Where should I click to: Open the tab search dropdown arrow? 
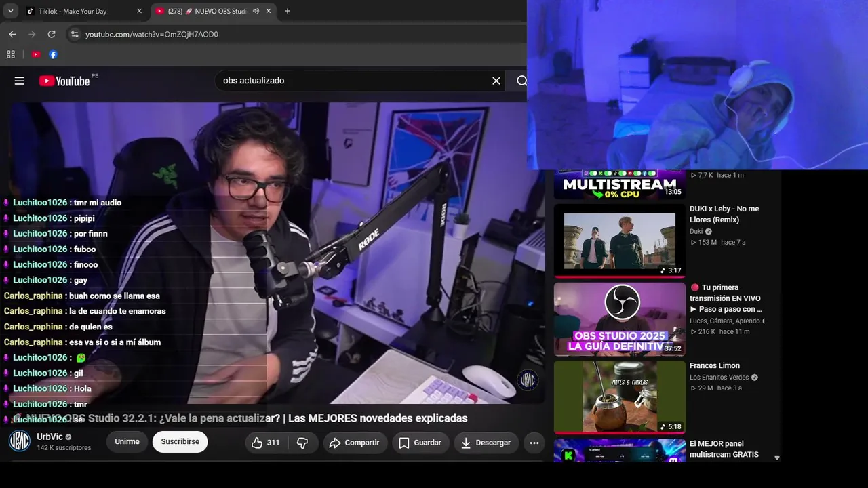coord(11,11)
